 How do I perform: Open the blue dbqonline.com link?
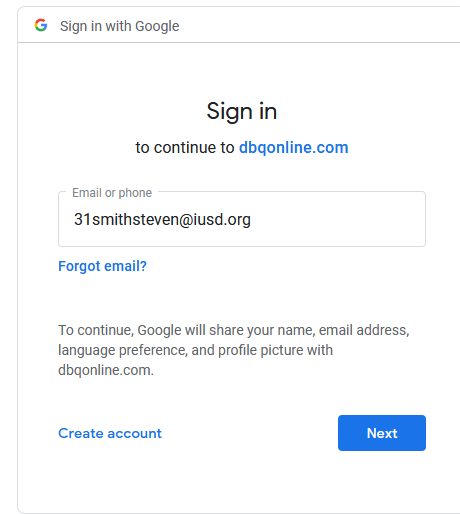click(294, 147)
